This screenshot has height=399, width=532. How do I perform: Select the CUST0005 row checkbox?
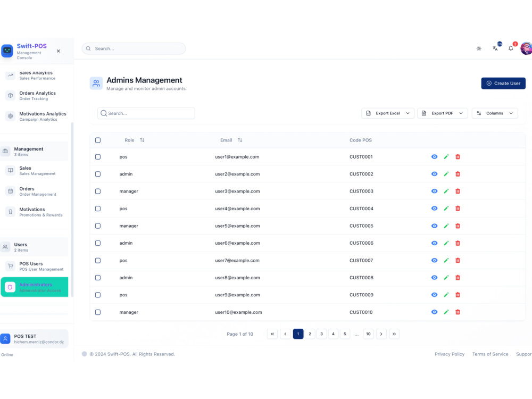pyautogui.click(x=98, y=226)
